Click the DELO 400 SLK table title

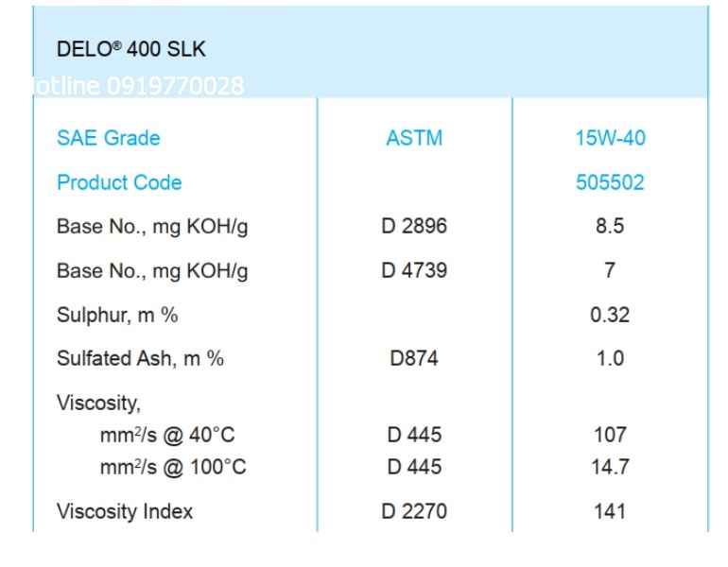[x=131, y=50]
